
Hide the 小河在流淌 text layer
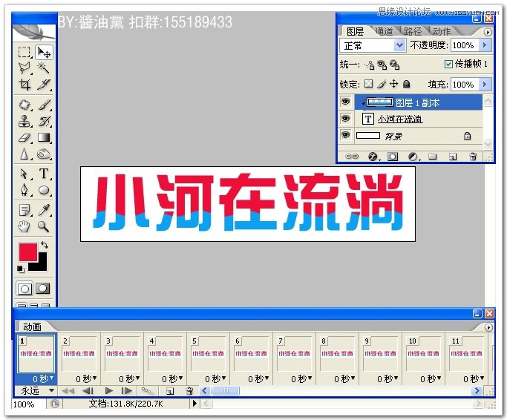[346, 118]
